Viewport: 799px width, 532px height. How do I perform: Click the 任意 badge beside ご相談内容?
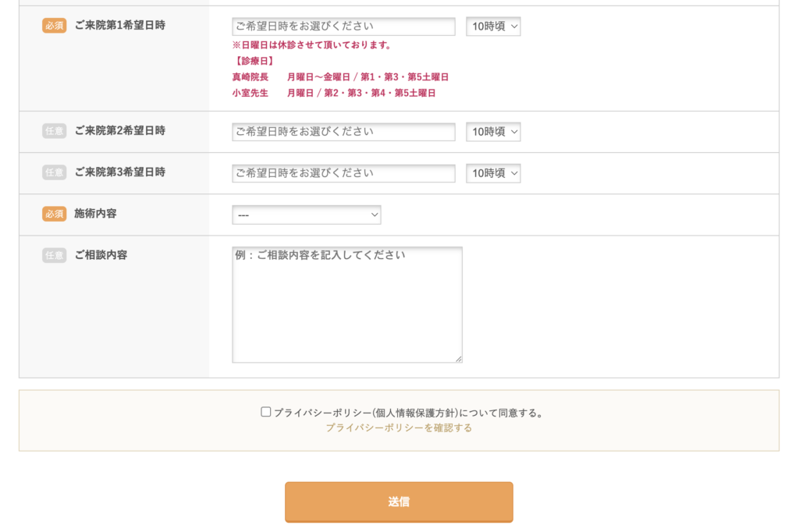pyautogui.click(x=54, y=255)
